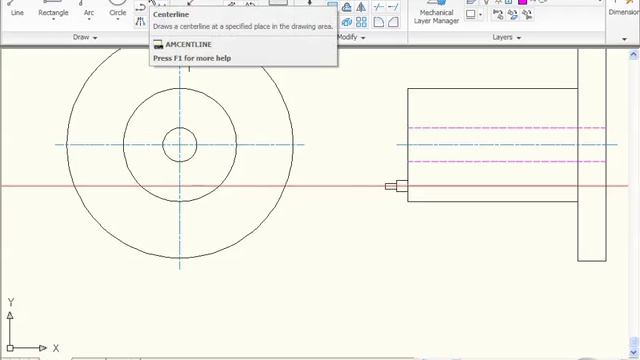The height and width of the screenshot is (360, 640).
Task: Click the first layer move icon in Layers panel
Action: [498, 15]
